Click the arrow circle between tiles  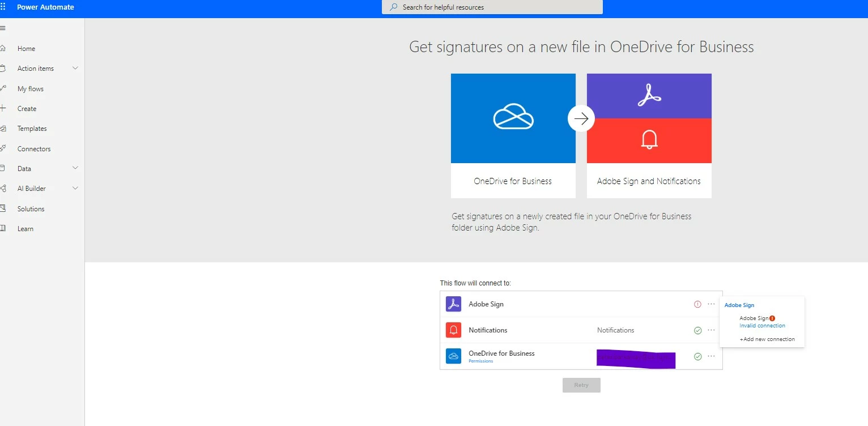(581, 118)
